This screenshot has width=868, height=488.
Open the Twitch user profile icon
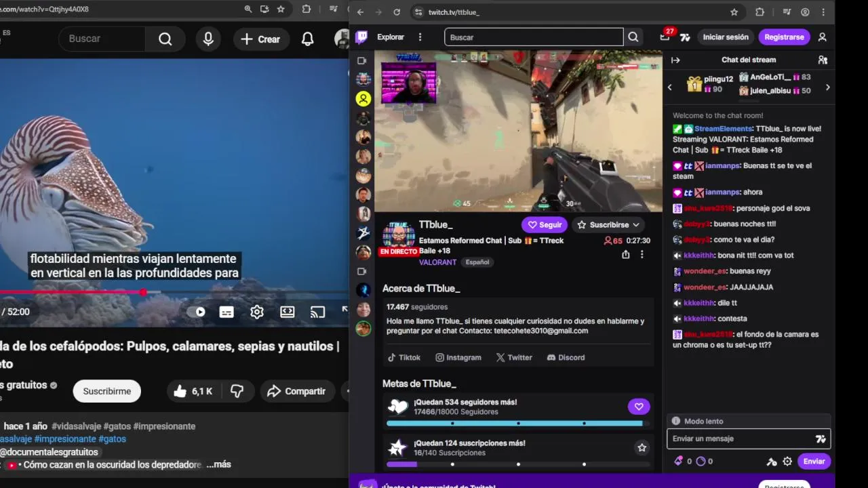pyautogui.click(x=823, y=37)
